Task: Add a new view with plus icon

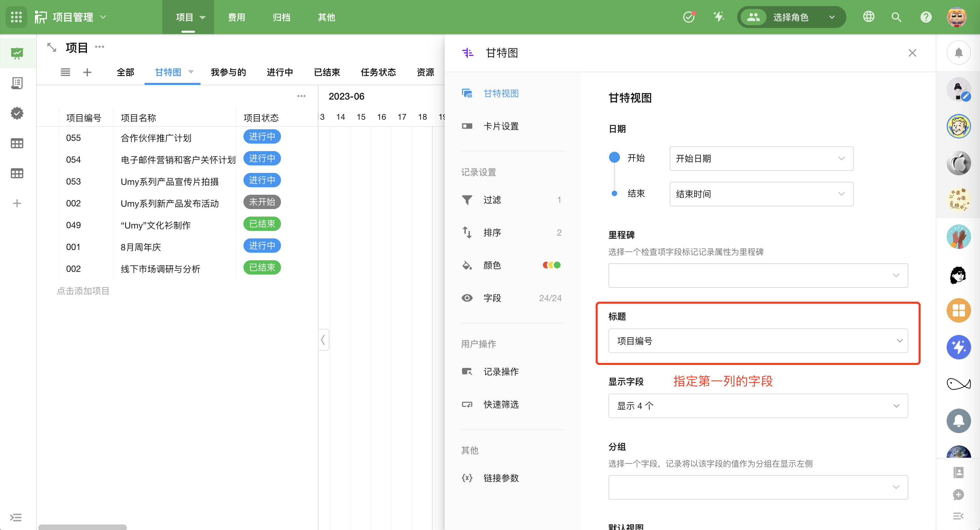Action: click(87, 72)
